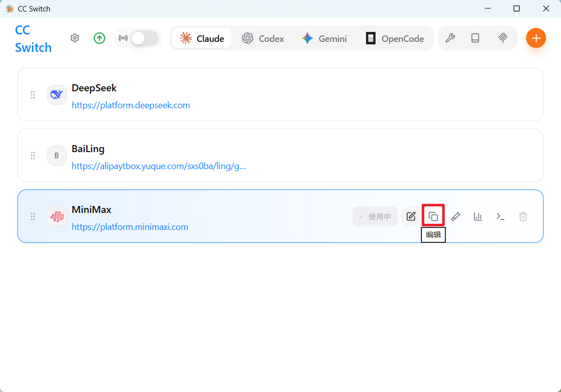The image size is (561, 392).
Task: Click the MiniMax test brush icon
Action: 455,216
